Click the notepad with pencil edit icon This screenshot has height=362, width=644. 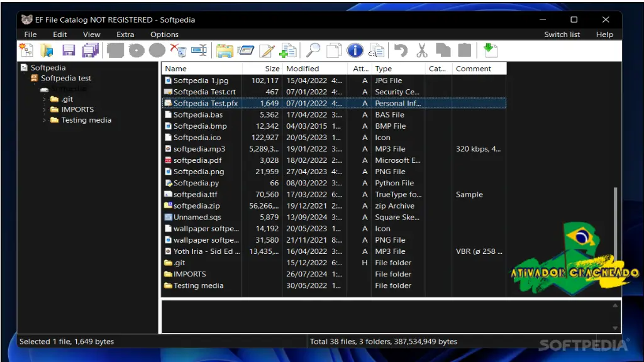pyautogui.click(x=267, y=50)
